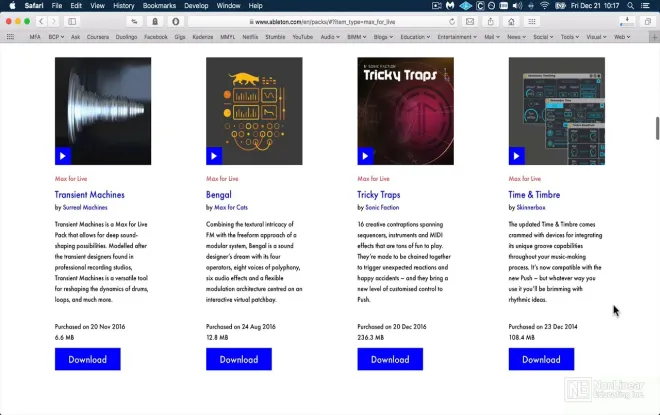Image resolution: width=660 pixels, height=415 pixels.
Task: Expand the Audio bookmarks folder
Action: (330, 37)
